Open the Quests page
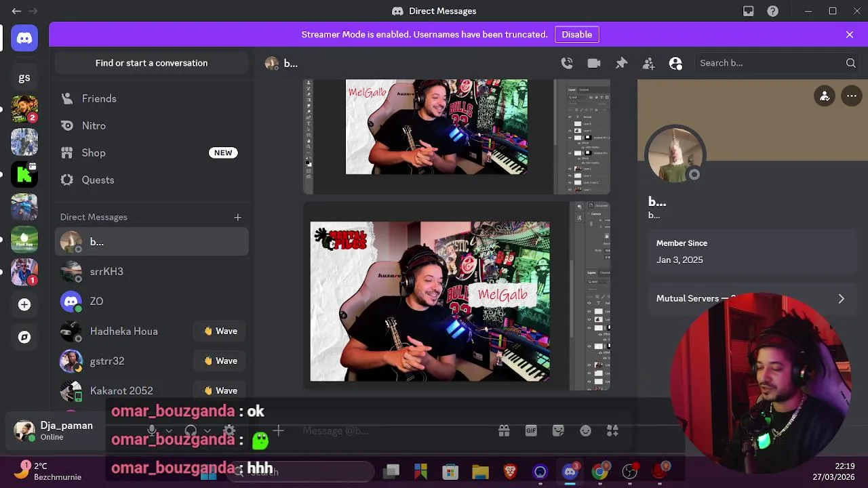 152,180
